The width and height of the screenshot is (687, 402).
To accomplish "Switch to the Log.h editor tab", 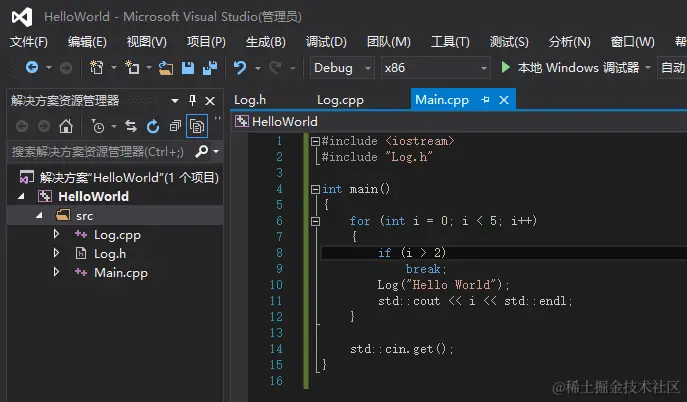I will [x=250, y=100].
